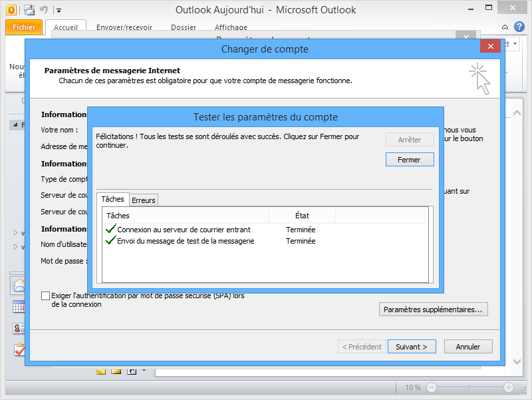Click the État column header
The width and height of the screenshot is (532, 400).
[302, 216]
